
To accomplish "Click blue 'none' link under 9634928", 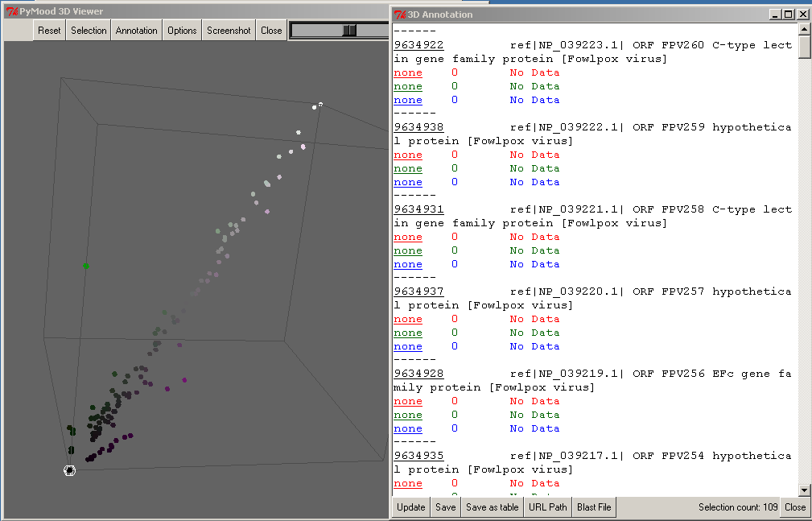I will tap(408, 428).
